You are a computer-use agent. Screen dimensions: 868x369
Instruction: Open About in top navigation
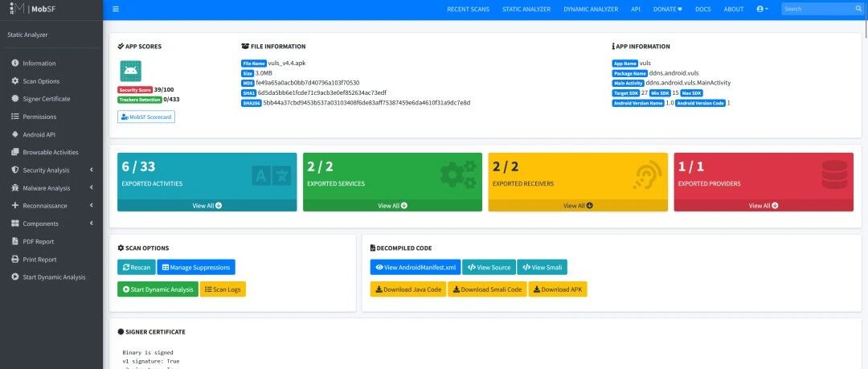734,10
